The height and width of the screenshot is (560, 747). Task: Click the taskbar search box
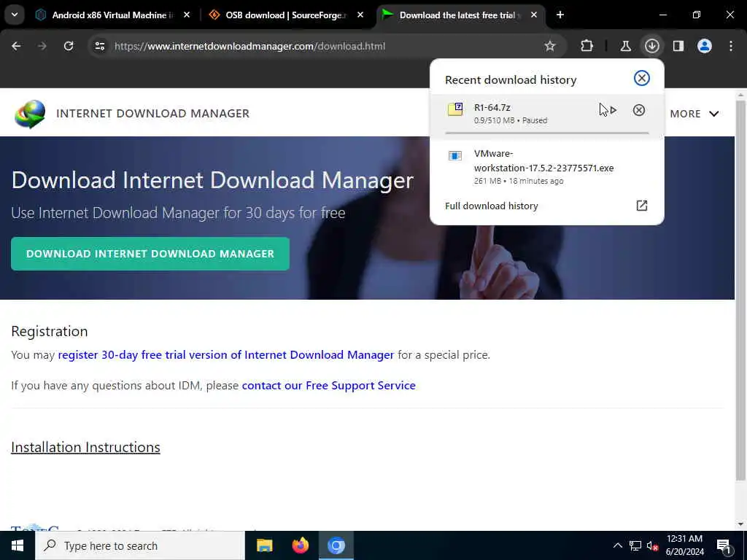139,545
